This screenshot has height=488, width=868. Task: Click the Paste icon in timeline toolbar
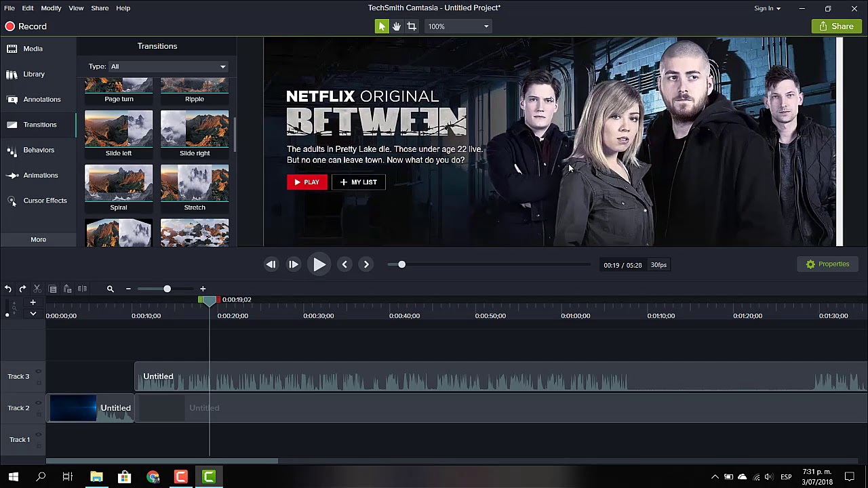tap(67, 289)
